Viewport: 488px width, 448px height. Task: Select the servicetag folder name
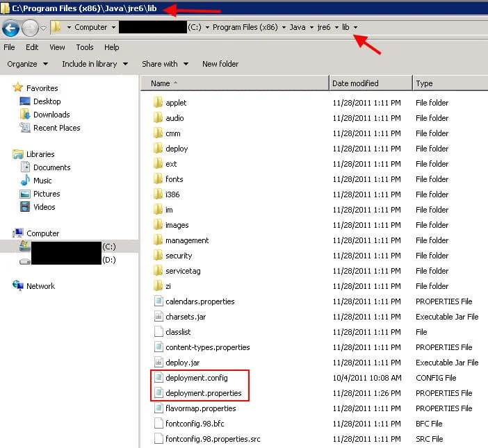(183, 271)
